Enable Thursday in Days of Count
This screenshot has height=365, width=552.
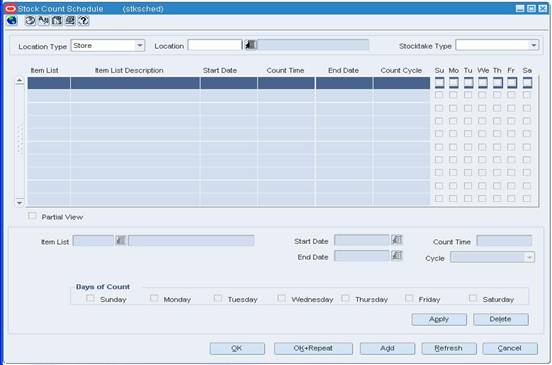coord(345,298)
